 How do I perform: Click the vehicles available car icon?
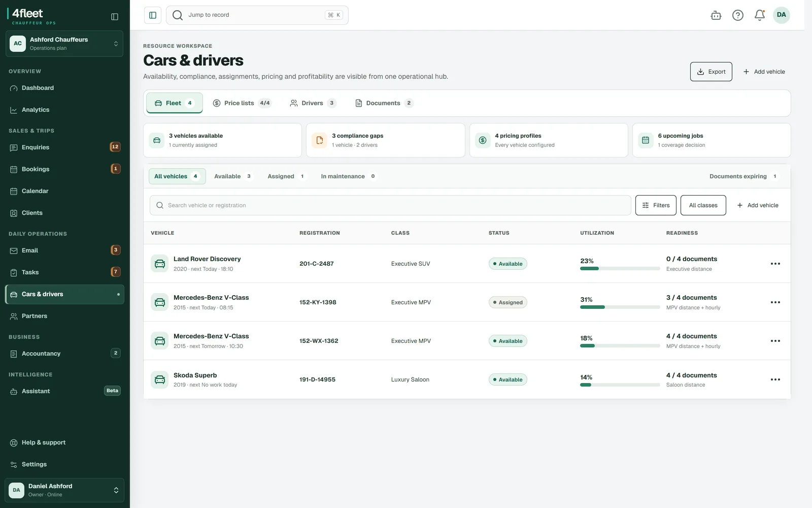point(157,140)
